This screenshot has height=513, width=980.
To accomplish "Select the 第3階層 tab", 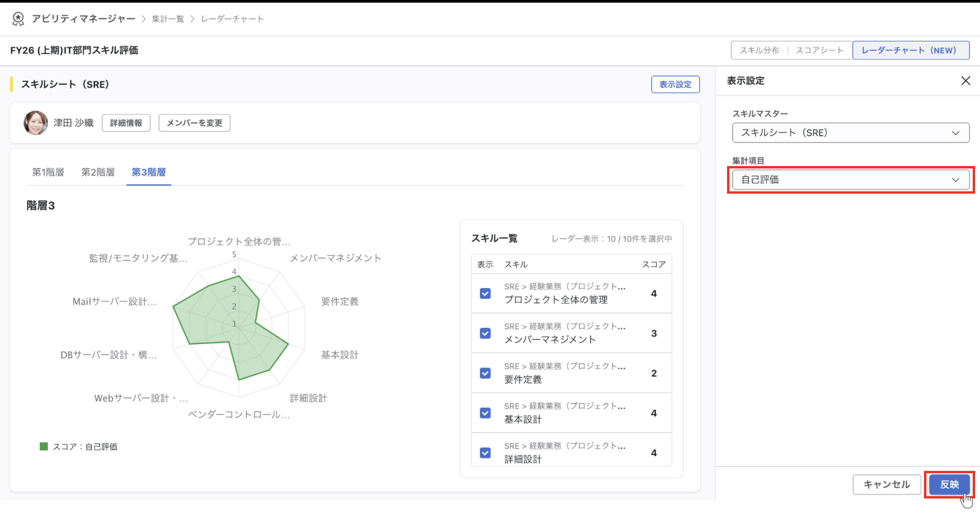I will [148, 172].
